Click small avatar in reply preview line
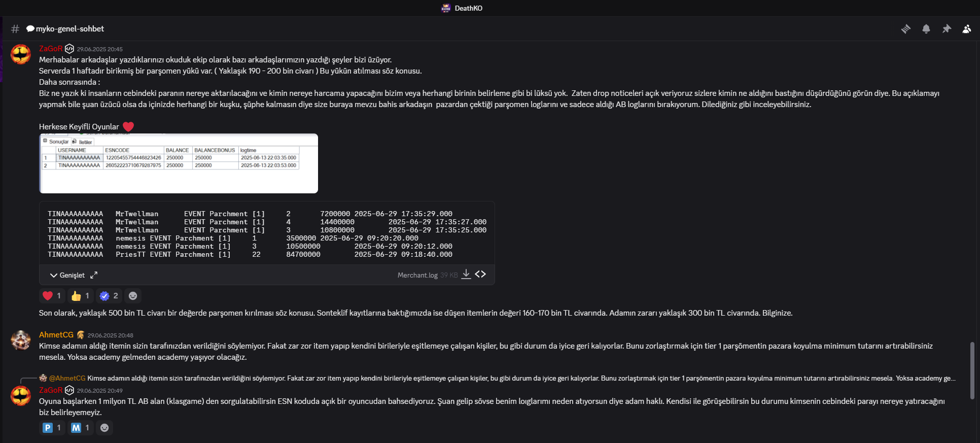 43,378
